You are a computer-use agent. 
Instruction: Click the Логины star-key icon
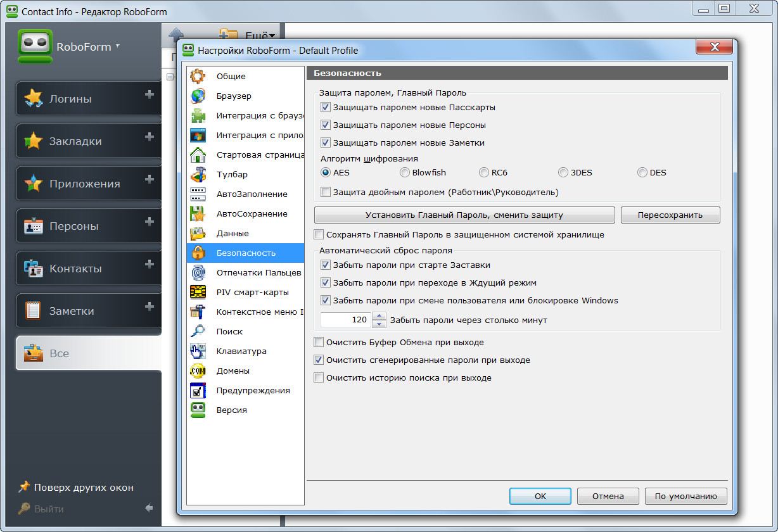coord(33,98)
